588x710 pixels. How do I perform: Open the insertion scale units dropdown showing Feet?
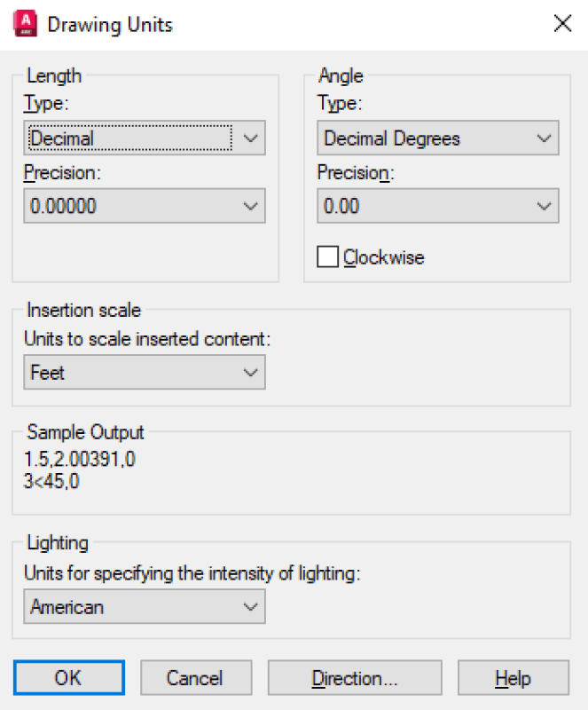pyautogui.click(x=144, y=373)
